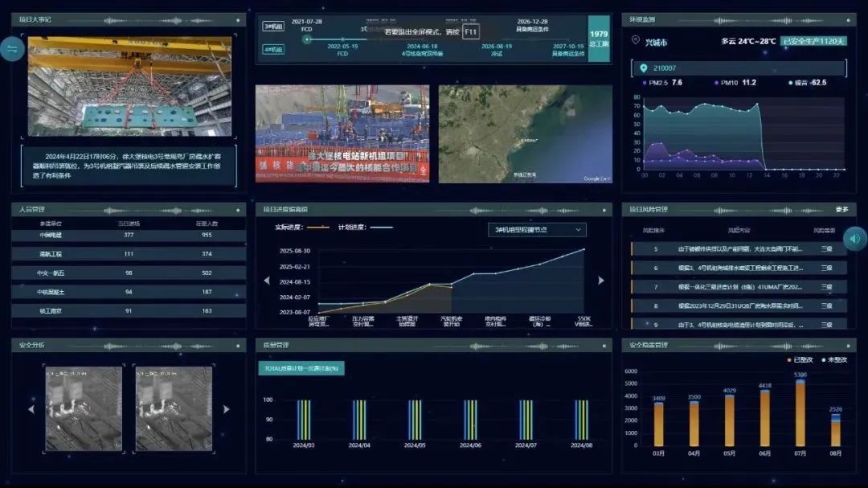Viewport: 868px width, 488px height.
Task: Show next camera image in 安全分析
Action: [x=226, y=409]
